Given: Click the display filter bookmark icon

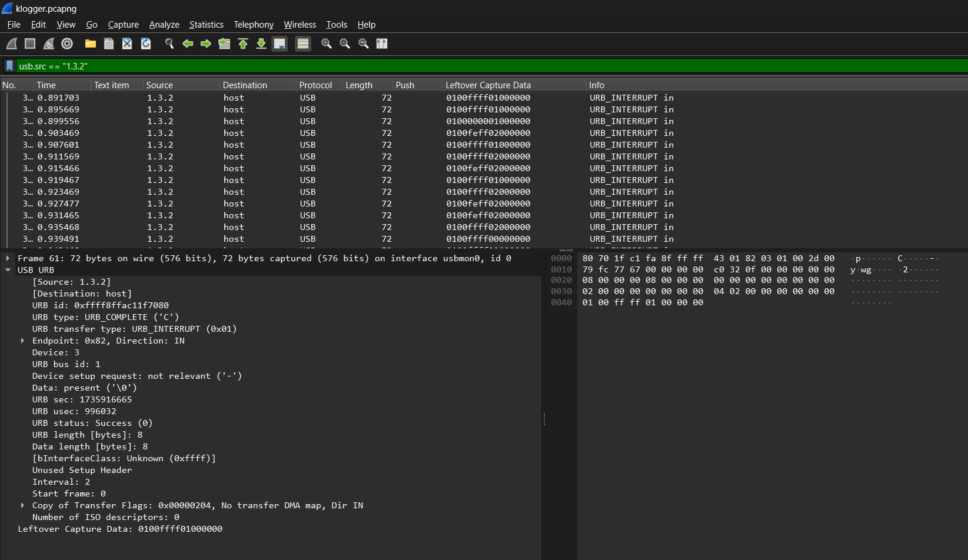Looking at the screenshot, I should (9, 66).
